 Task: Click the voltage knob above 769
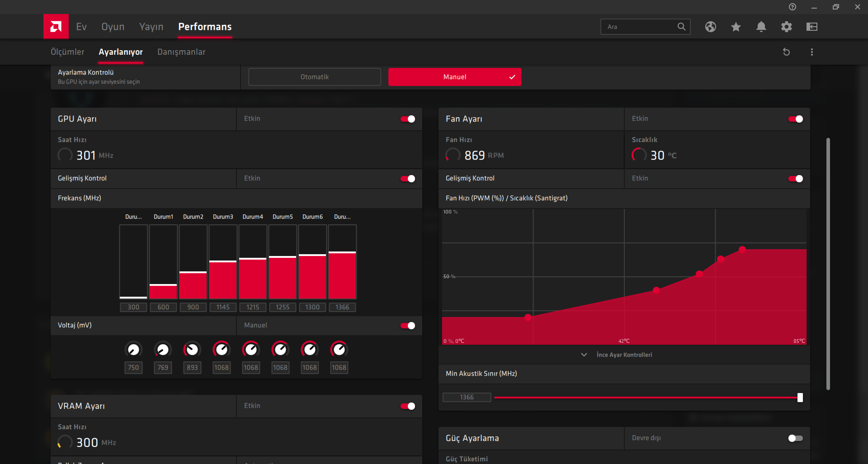pyautogui.click(x=163, y=350)
